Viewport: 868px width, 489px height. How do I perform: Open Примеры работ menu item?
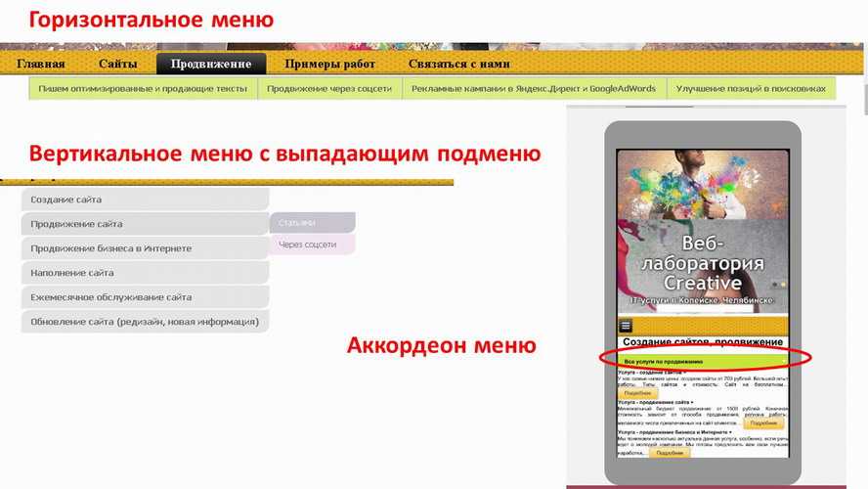click(329, 65)
